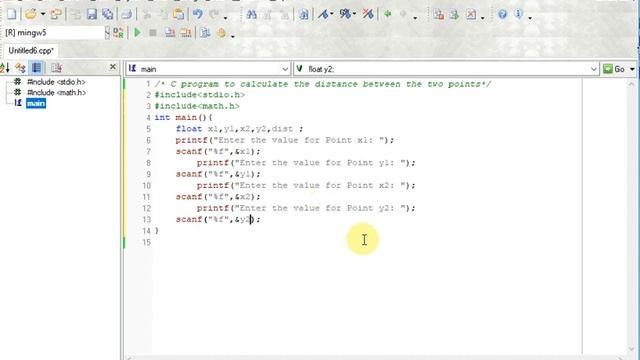Open navigation toolbar options arrow
This screenshot has height=360, width=640.
(x=415, y=17)
